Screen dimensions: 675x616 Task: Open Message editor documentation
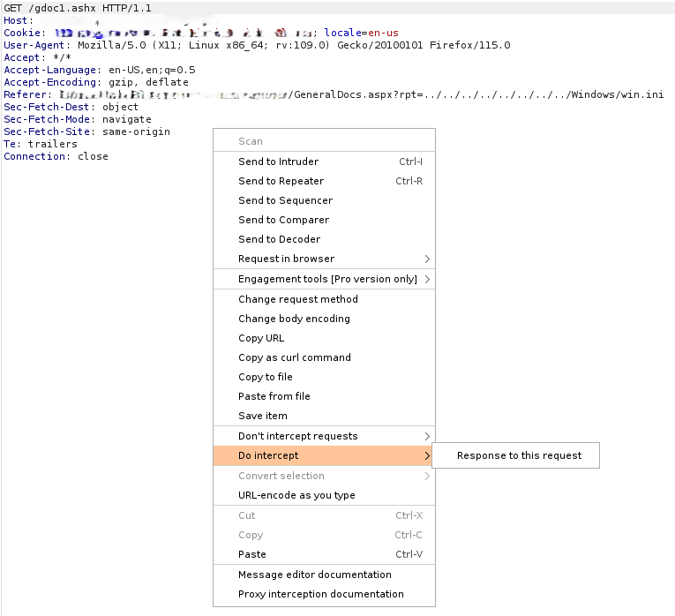[x=324, y=575]
